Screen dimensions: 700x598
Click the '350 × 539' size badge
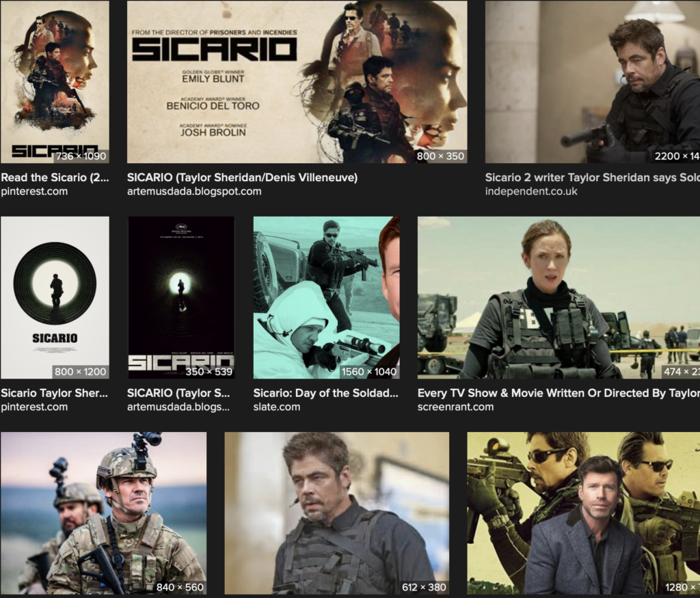click(x=209, y=372)
